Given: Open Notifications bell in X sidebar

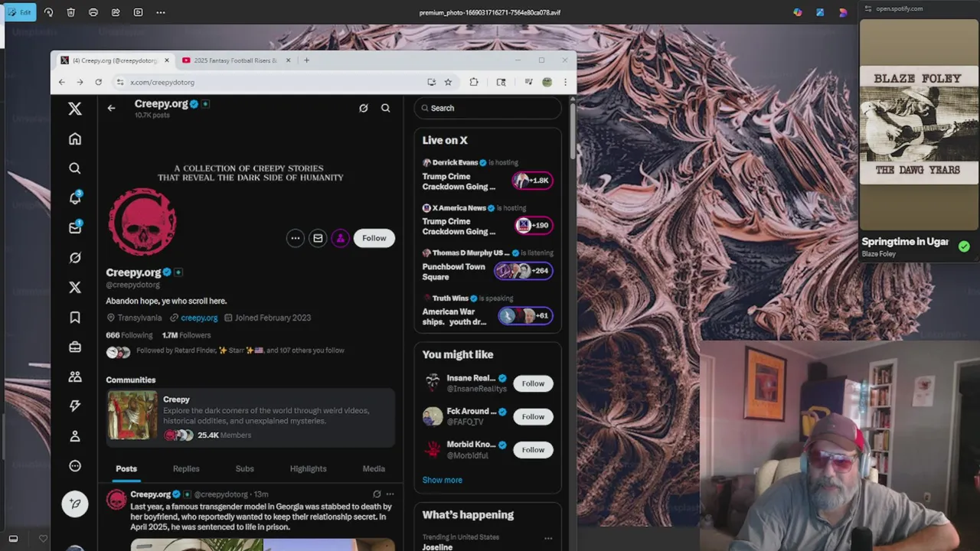Looking at the screenshot, I should tap(75, 197).
